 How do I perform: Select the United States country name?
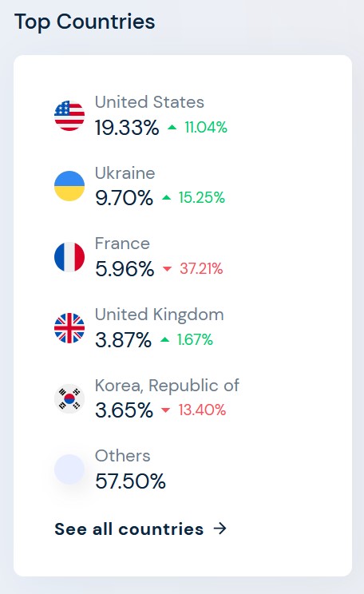149,102
